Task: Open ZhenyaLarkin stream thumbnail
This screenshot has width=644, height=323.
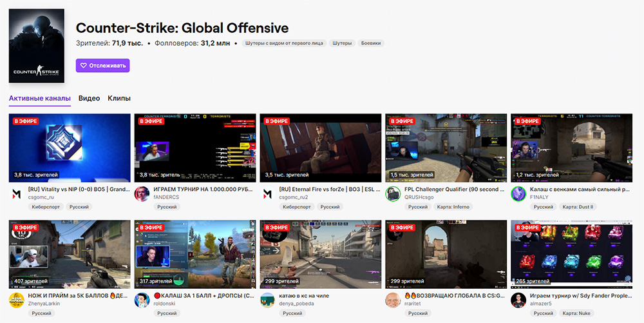Action: [70, 255]
